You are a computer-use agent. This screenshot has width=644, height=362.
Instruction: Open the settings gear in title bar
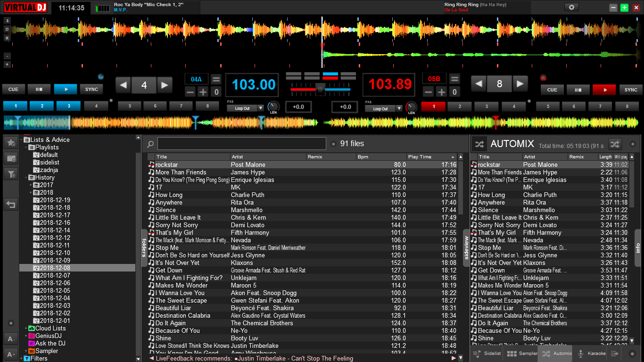click(571, 8)
